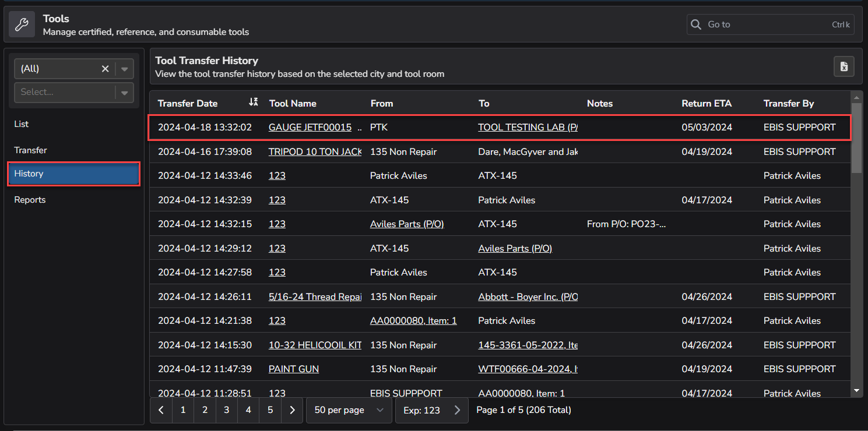Click the Go to search magnifier icon
Screen dimensions: 868x431
pos(696,24)
